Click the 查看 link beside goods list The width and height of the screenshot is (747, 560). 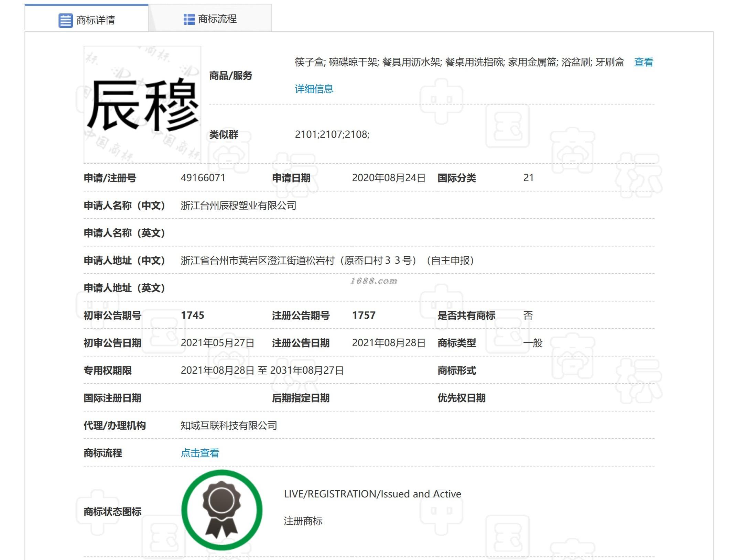coord(643,62)
